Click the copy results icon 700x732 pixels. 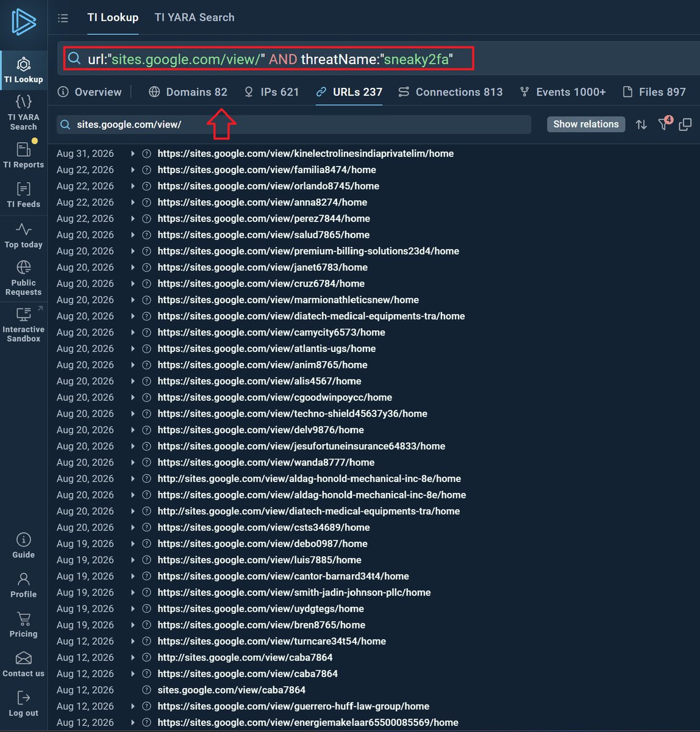point(685,124)
